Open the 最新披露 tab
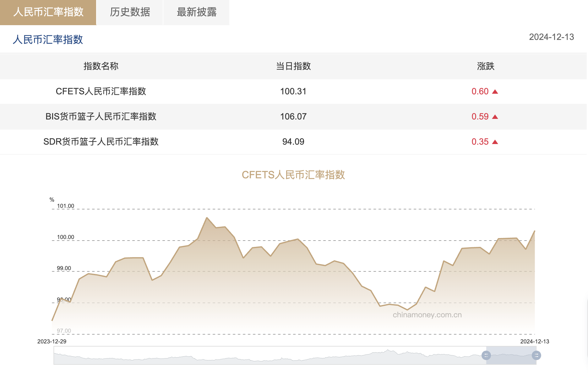Screen dimensions: 588x378 (197, 12)
